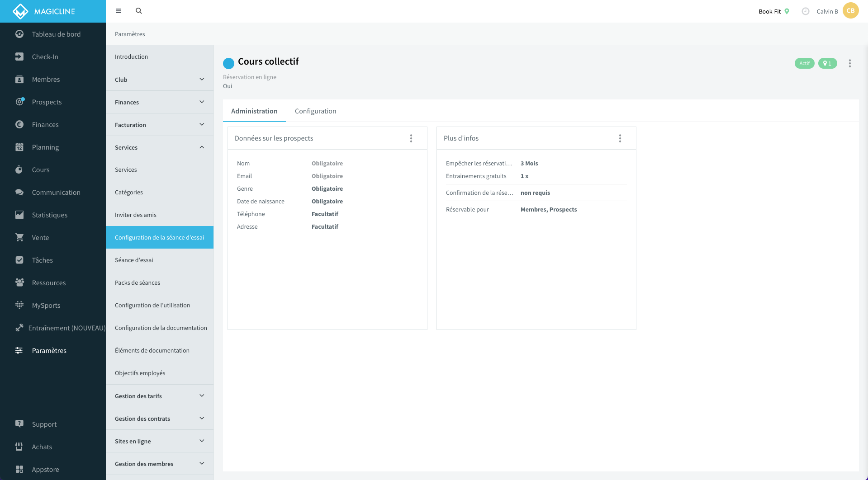Click the hamburger menu icon

click(x=119, y=11)
